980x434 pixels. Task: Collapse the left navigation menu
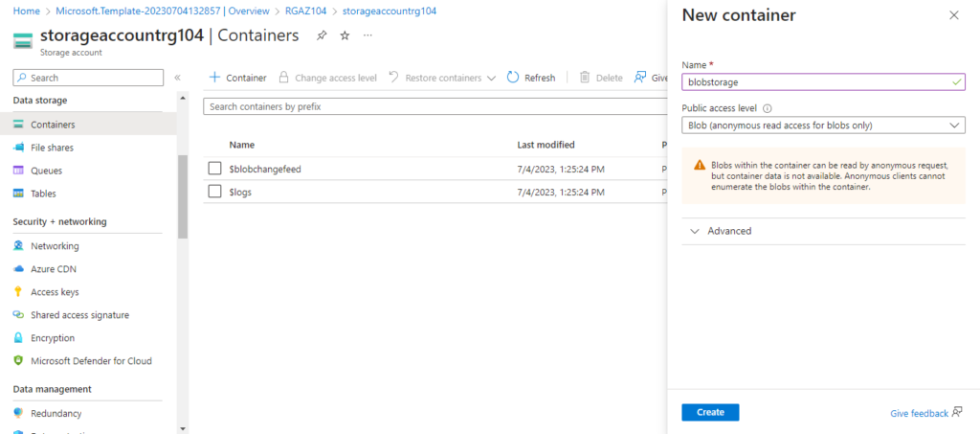click(x=177, y=78)
